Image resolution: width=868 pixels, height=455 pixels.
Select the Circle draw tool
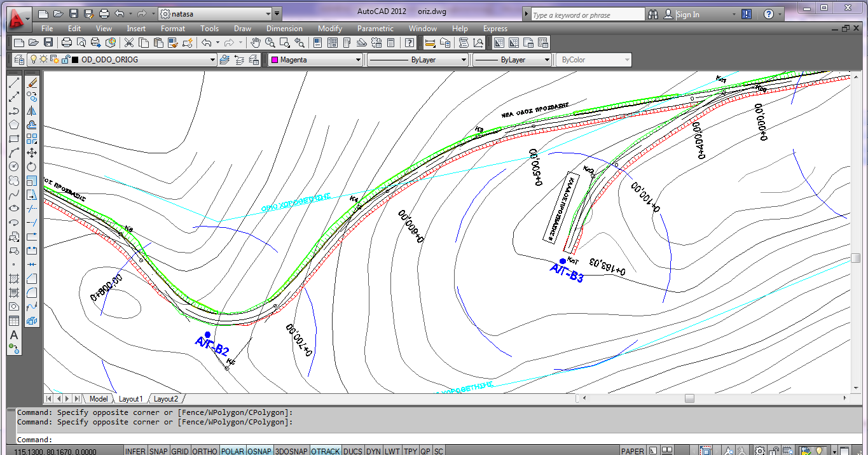[x=14, y=167]
